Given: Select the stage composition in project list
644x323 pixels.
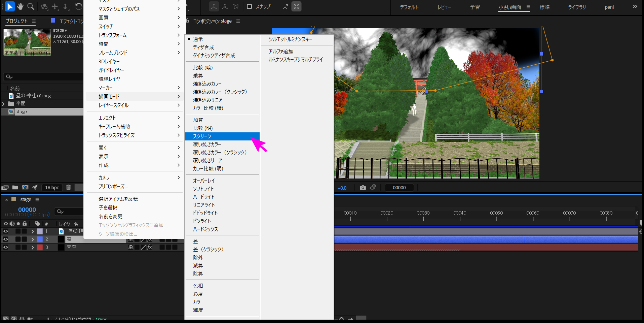Looking at the screenshot, I should coord(21,112).
